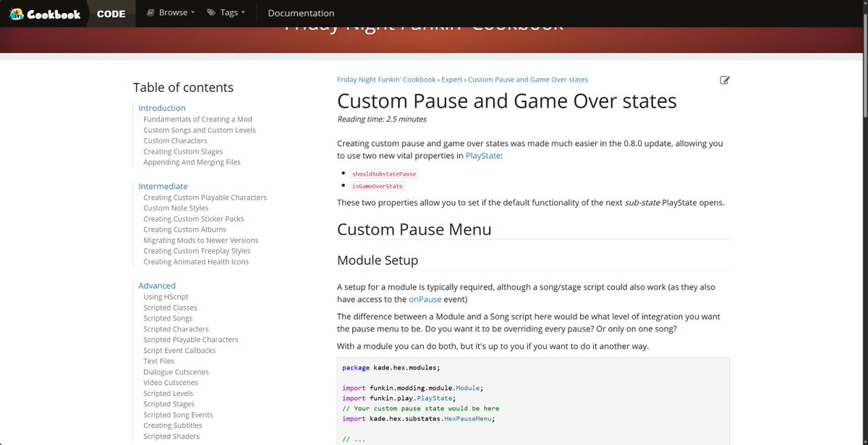This screenshot has width=868, height=445.
Task: Click the page vertical scrollbar thumb
Action: point(864,64)
